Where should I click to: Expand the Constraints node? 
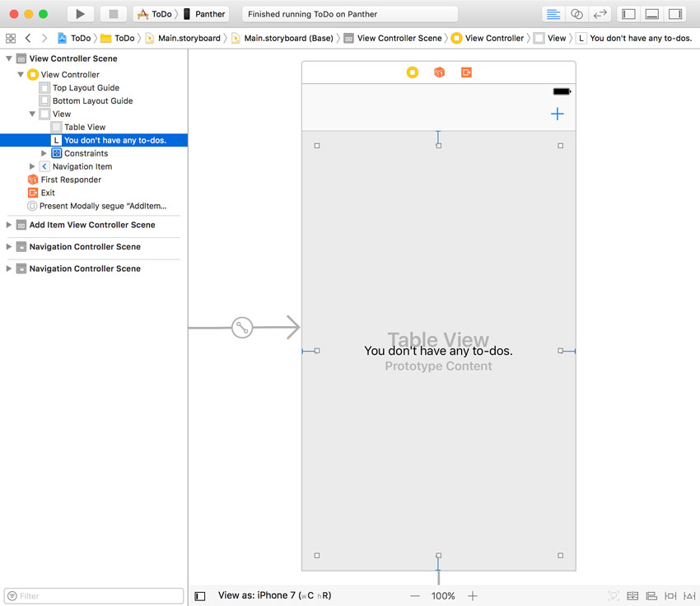[44, 153]
